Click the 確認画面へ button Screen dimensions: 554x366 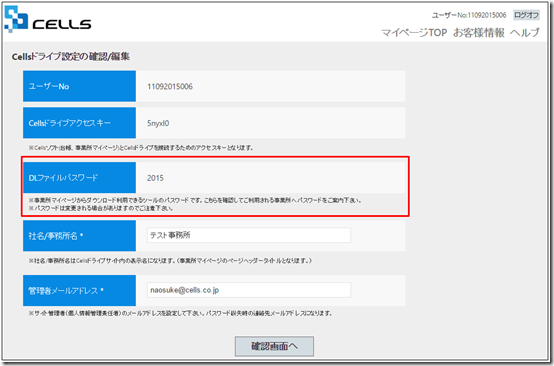click(x=274, y=346)
